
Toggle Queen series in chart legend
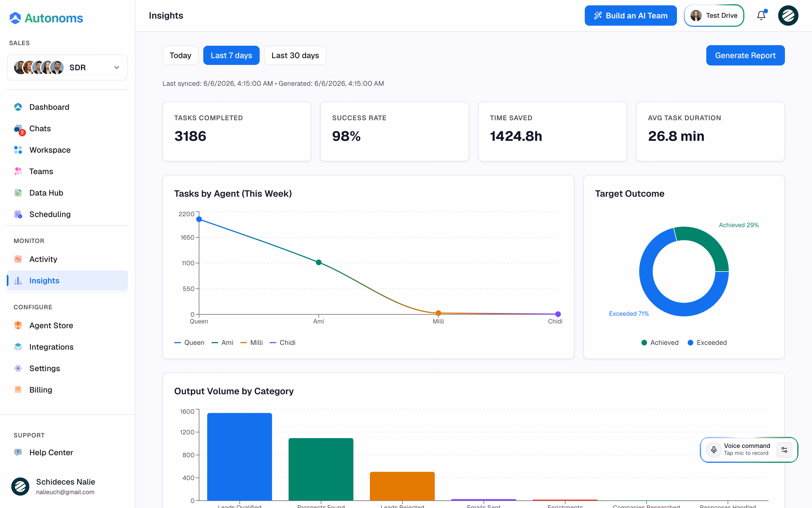point(189,343)
